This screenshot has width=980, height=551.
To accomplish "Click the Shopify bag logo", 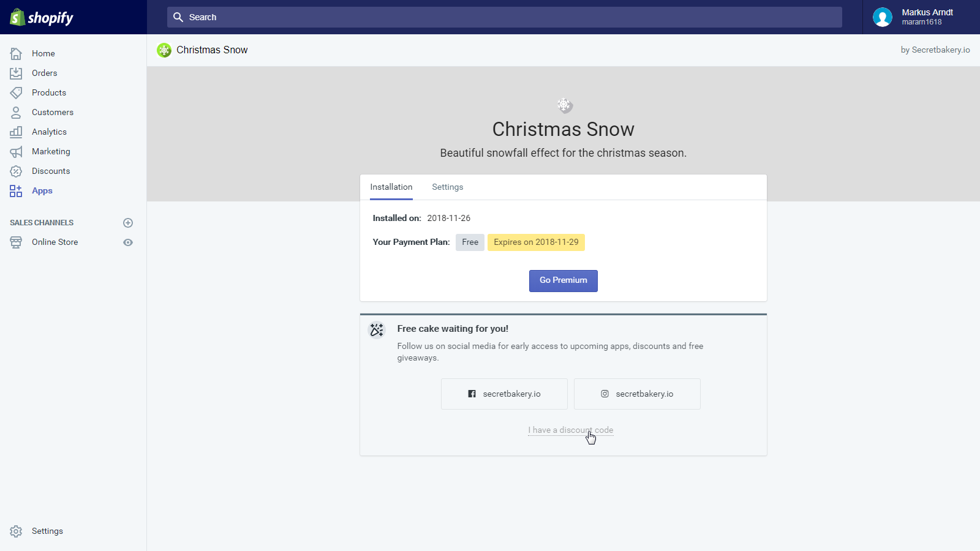I will click(x=17, y=17).
